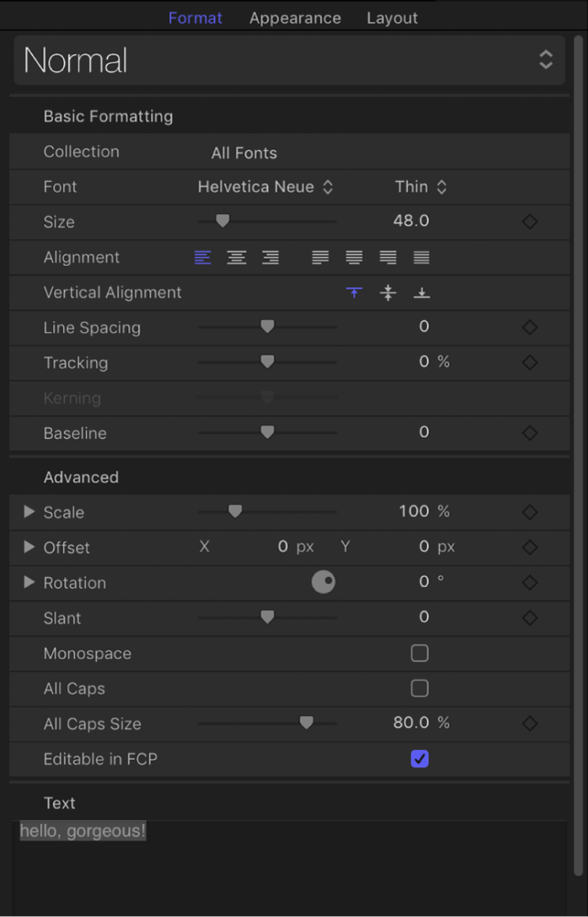Disable Editable in FCP

coord(419,758)
